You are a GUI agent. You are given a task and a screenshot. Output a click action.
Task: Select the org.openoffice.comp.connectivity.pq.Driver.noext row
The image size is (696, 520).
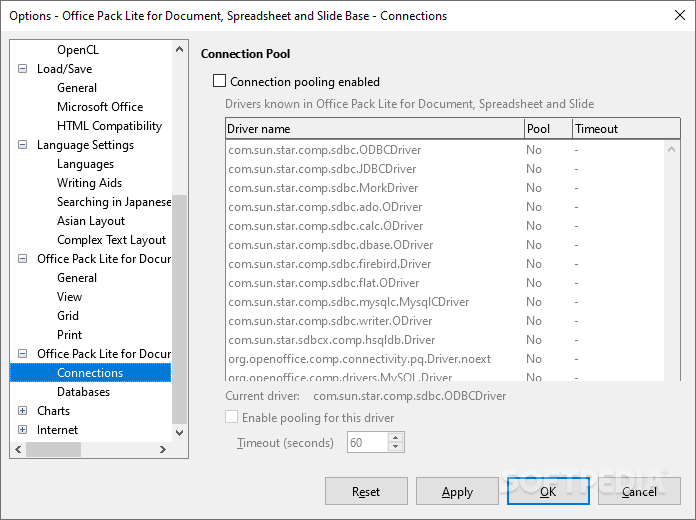point(445,359)
